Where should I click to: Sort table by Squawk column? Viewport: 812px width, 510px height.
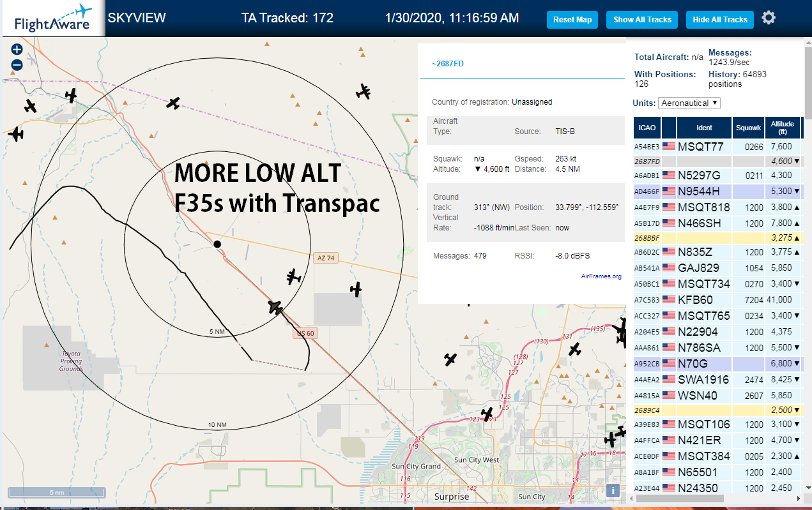coord(749,128)
